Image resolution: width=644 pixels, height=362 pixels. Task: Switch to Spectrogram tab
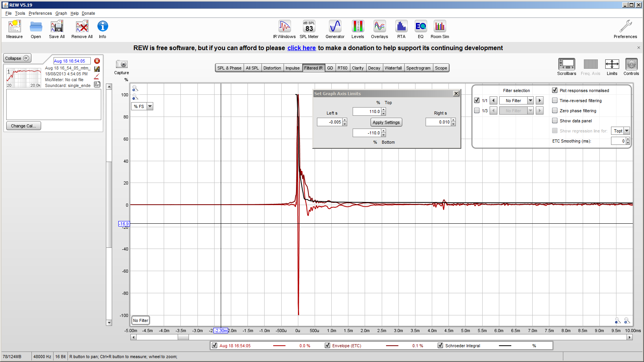tap(418, 68)
